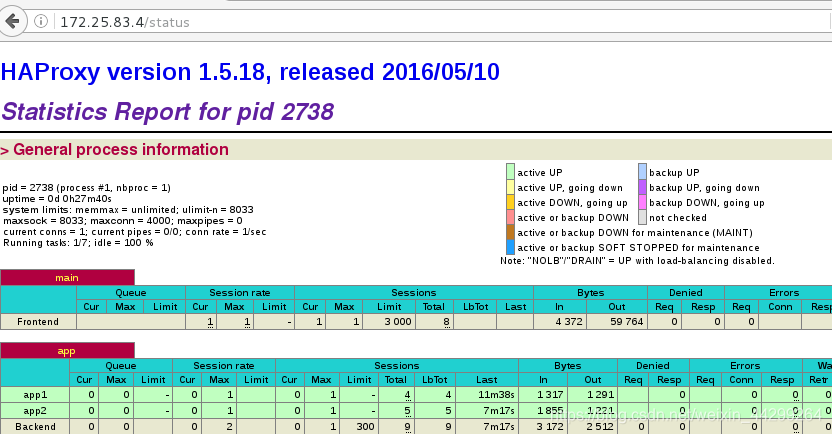Click the 'active UP' green legend swatch
The width and height of the screenshot is (832, 434).
pos(510,172)
